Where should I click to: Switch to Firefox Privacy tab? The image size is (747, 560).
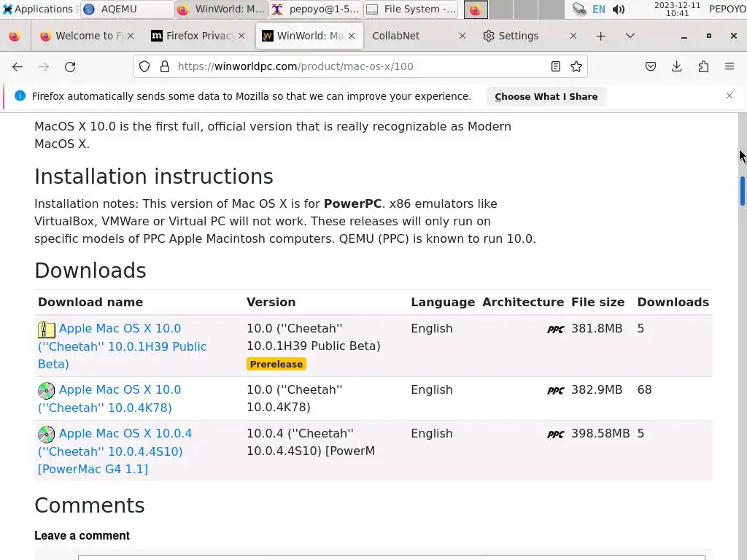click(x=196, y=36)
